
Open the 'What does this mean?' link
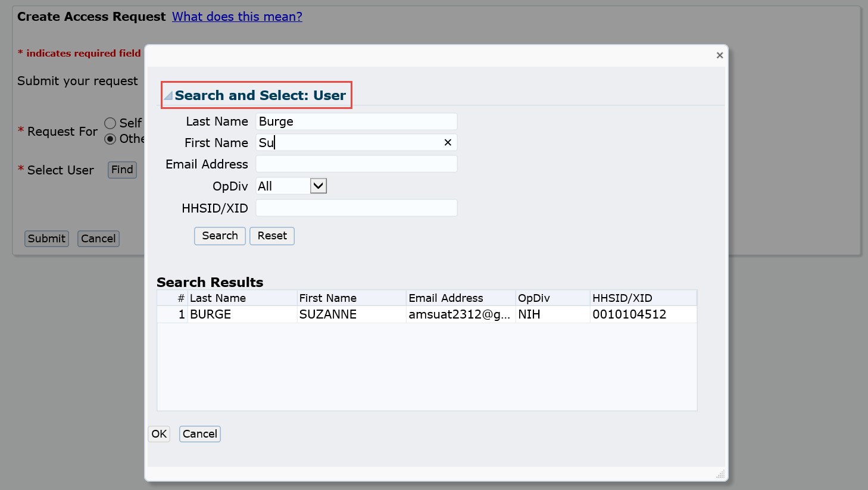[237, 17]
